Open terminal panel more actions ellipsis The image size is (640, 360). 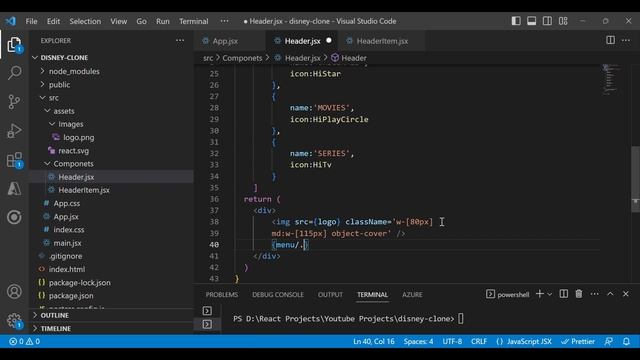(x=595, y=294)
